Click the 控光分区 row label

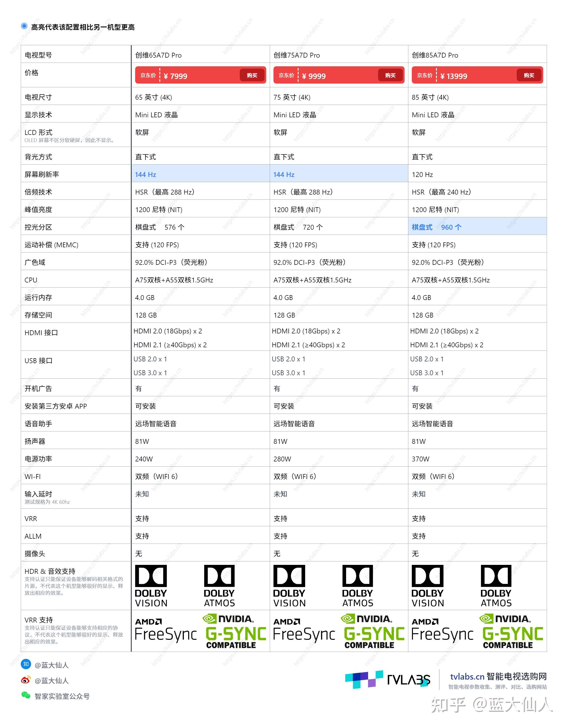[x=38, y=227]
